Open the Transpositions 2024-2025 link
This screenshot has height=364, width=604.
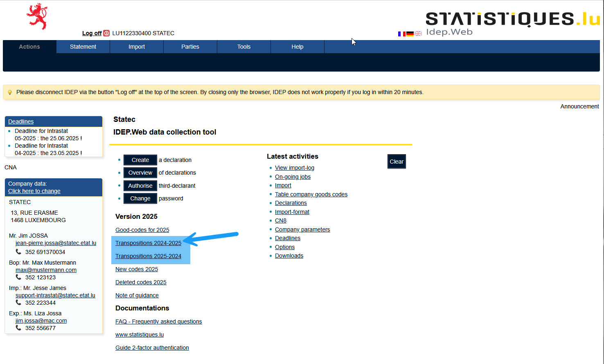point(148,243)
